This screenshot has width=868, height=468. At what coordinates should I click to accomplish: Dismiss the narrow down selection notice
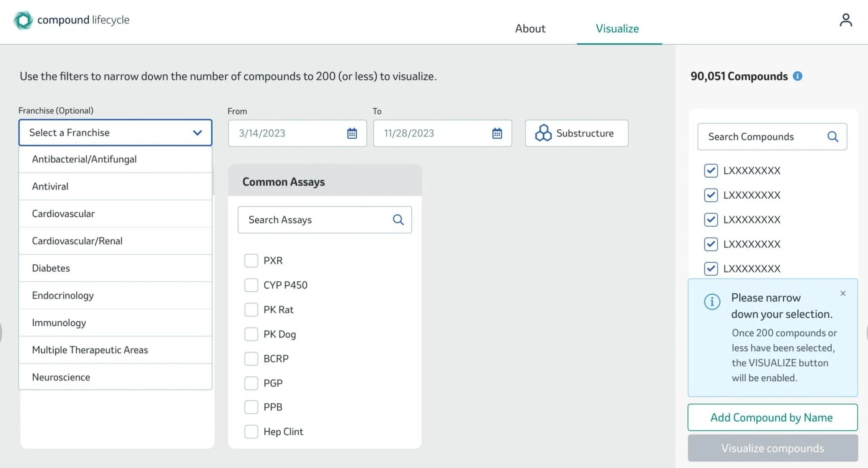[x=843, y=293]
